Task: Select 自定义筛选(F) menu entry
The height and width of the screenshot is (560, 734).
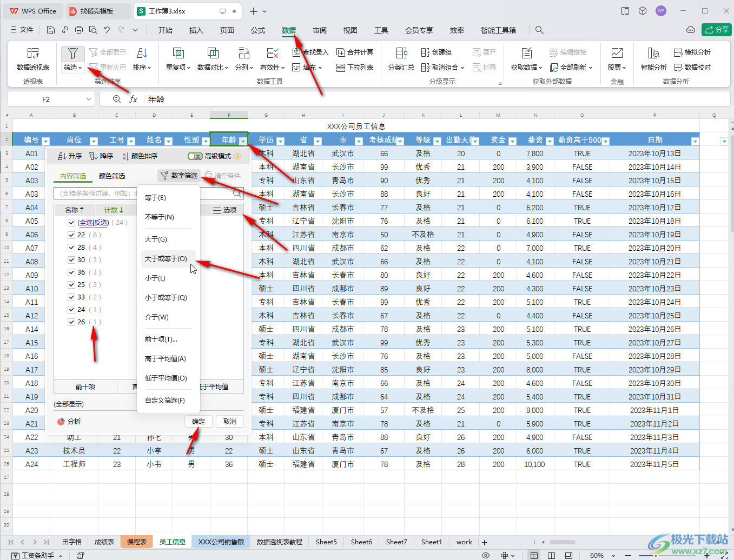Action: (165, 401)
